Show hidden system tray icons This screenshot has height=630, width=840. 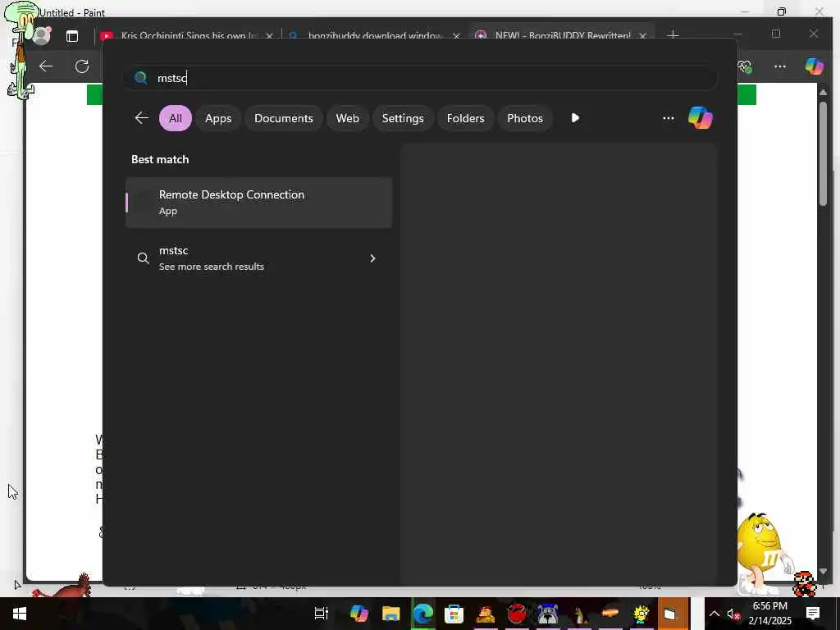click(x=714, y=614)
